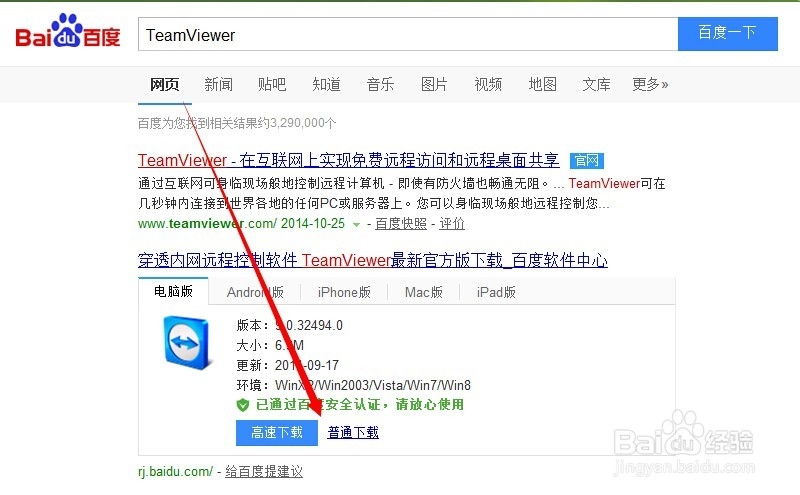Click the 大小 file size line
Screen dimensions: 800x495
click(x=270, y=345)
